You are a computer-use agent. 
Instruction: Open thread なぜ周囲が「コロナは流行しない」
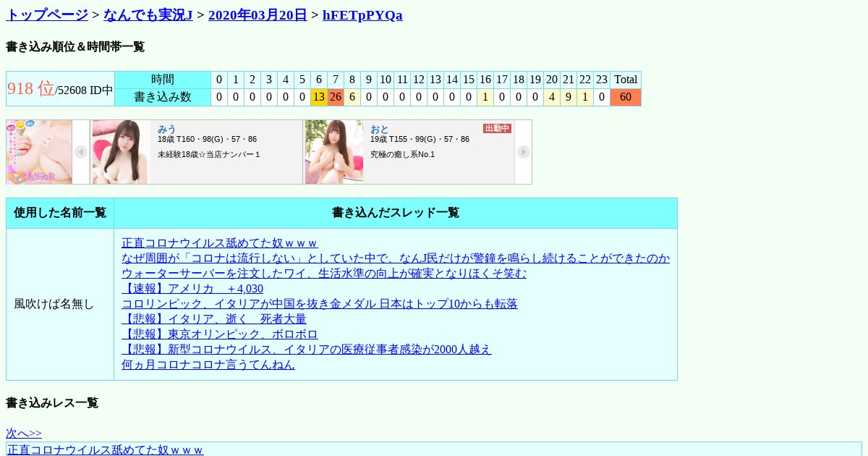[396, 258]
